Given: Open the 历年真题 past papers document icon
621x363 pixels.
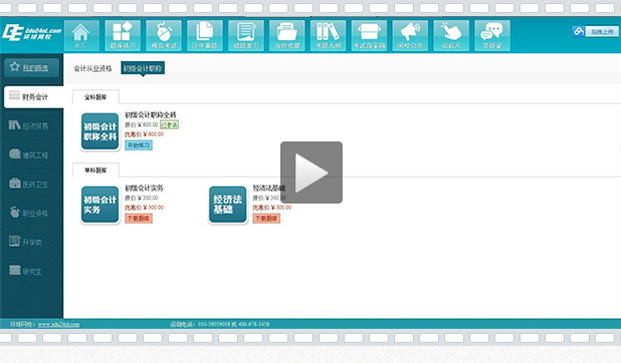Looking at the screenshot, I should (205, 36).
